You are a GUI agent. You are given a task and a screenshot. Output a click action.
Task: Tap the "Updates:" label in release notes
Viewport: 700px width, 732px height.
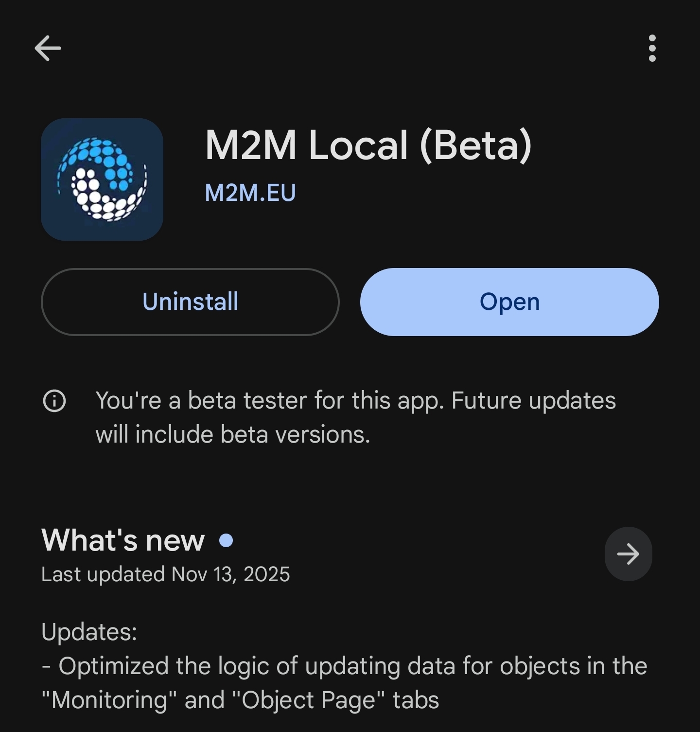(89, 632)
